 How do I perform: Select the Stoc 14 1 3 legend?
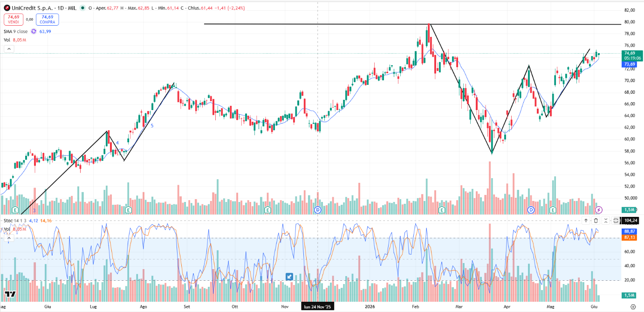click(14, 220)
